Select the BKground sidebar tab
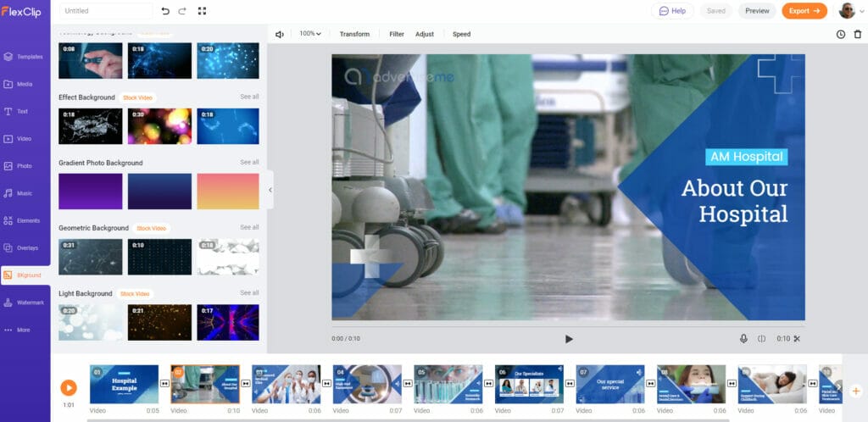Viewport: 868px width, 422px height. [x=25, y=275]
